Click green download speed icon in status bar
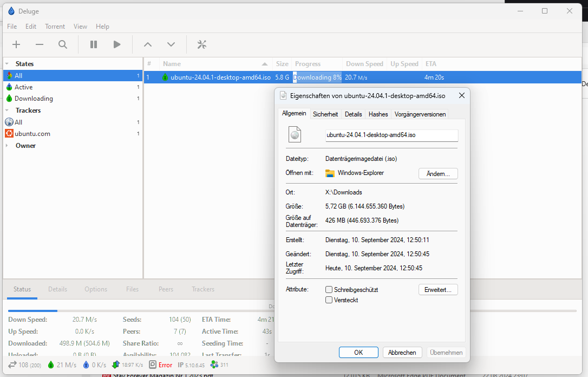588x377 pixels. tap(51, 365)
